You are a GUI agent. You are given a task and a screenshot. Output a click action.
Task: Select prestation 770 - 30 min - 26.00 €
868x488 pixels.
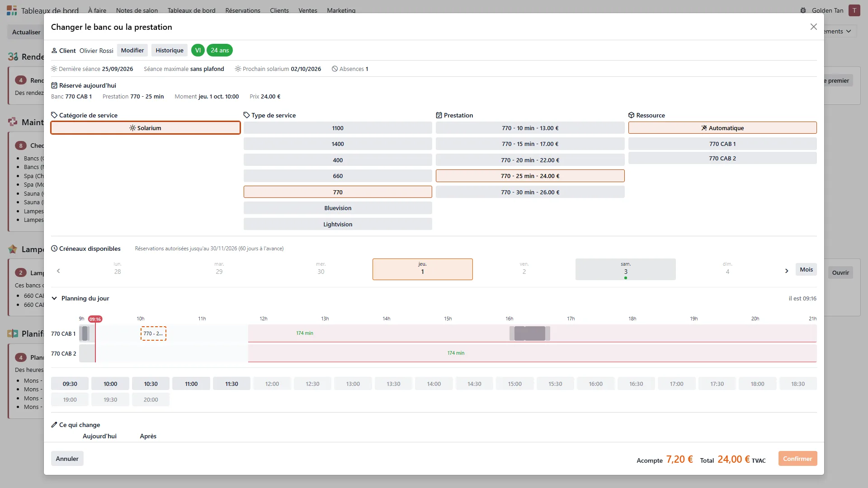coord(530,192)
